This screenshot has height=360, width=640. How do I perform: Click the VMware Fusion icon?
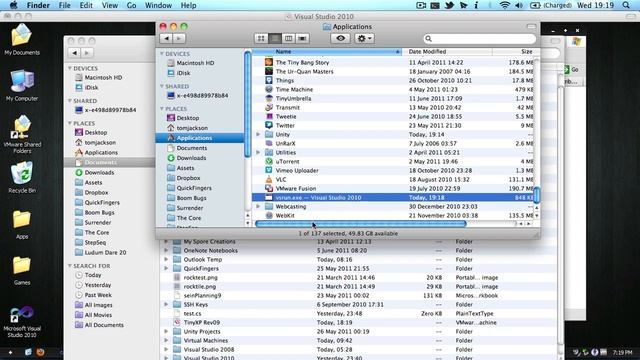pyautogui.click(x=269, y=188)
